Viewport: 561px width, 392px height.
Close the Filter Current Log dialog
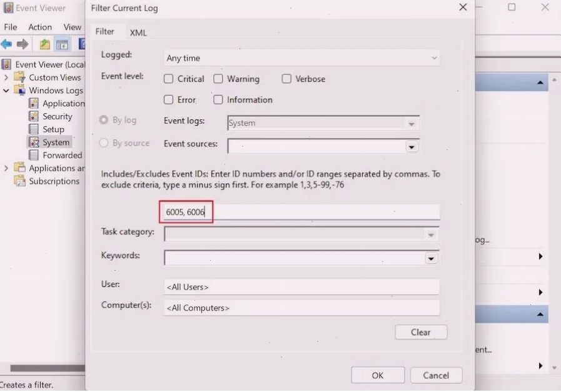(463, 7)
